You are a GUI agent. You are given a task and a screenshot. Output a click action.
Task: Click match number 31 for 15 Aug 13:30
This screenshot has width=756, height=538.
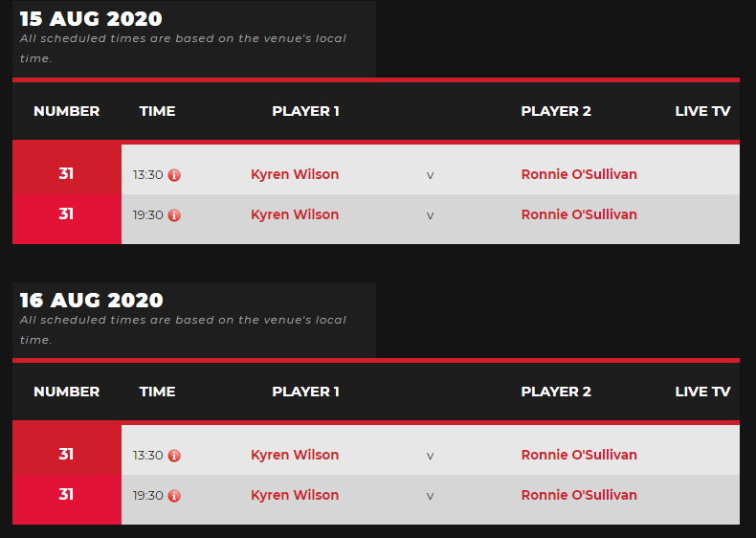(66, 174)
